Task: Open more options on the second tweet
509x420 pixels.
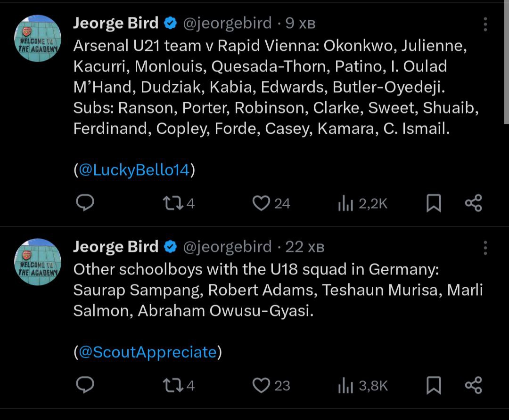Action: click(x=485, y=248)
